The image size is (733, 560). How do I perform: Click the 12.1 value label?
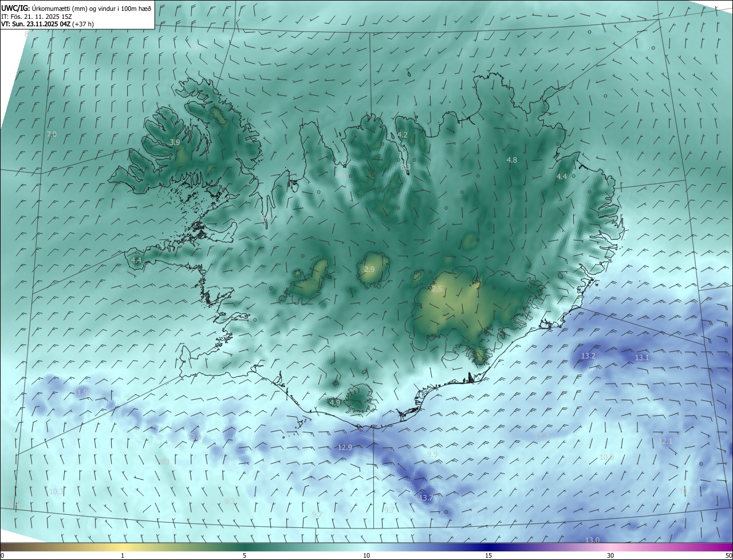665,441
